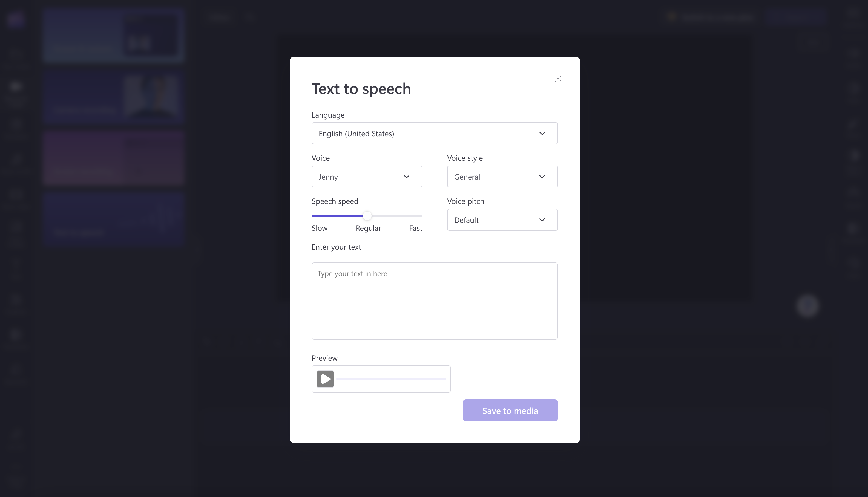Click the Save to media button

510,410
